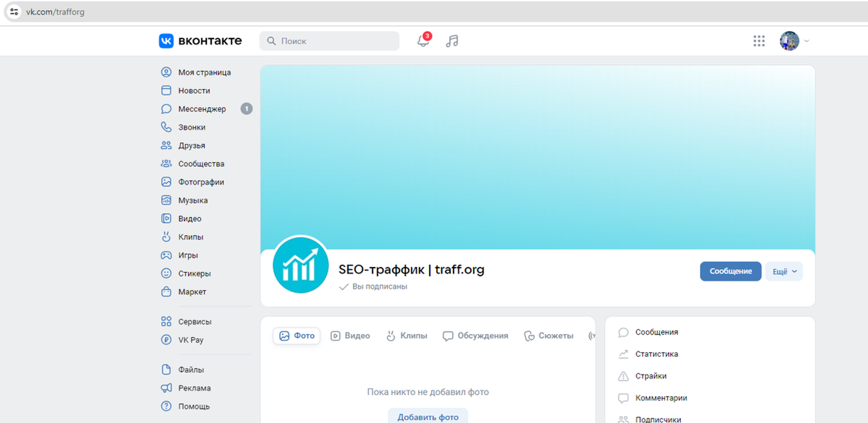
Task: Click the Реклама megaphone icon
Action: pos(166,388)
